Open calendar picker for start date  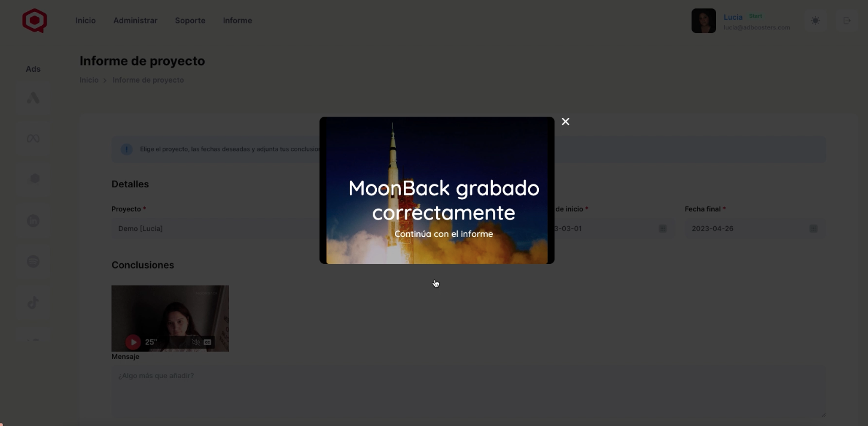pos(662,229)
